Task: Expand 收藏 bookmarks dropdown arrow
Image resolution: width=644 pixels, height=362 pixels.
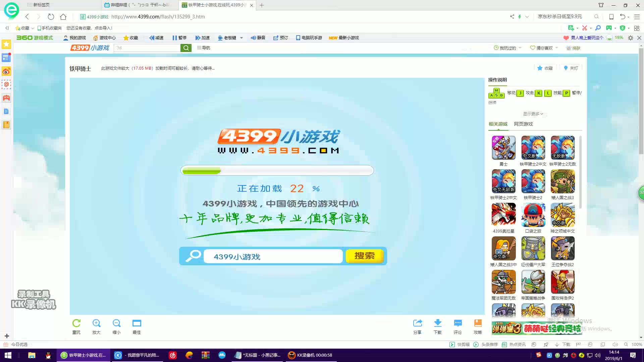Action: pos(33,28)
